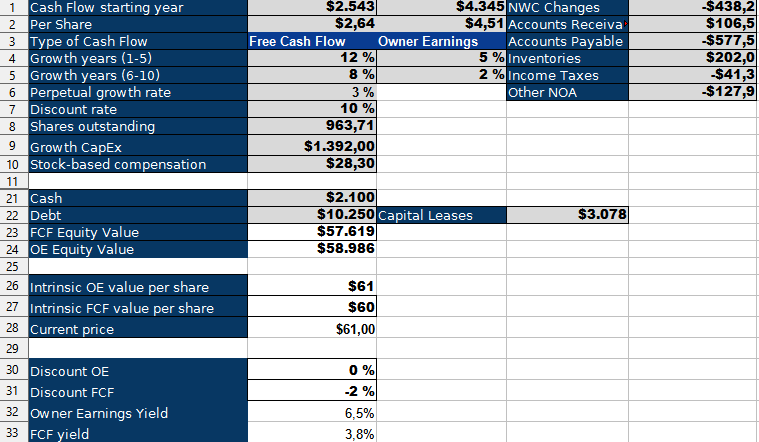
Task: Select the -2 % Discount FCF cell
Action: (312, 391)
